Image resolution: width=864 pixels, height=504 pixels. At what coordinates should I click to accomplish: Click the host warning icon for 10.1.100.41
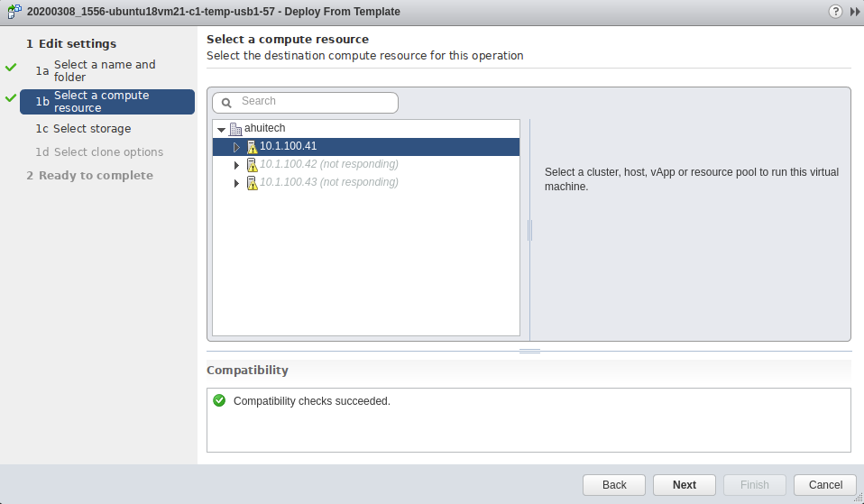pos(253,147)
